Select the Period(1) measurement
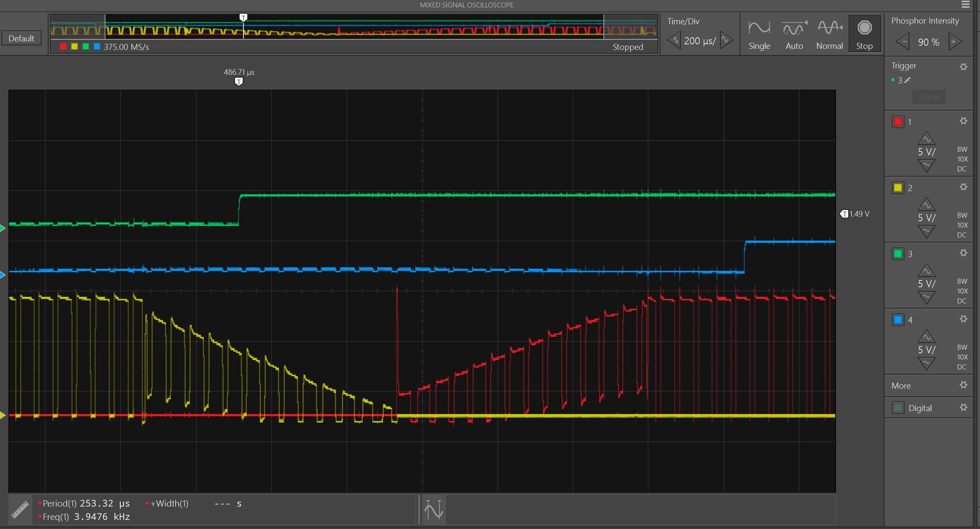The height and width of the screenshot is (529, 980). (x=84, y=504)
